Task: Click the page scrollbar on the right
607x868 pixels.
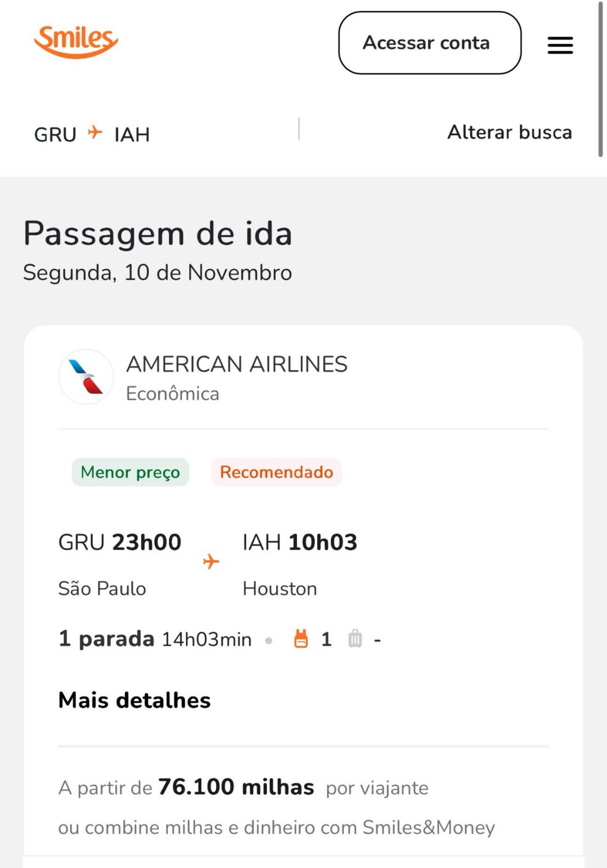Action: click(x=600, y=80)
